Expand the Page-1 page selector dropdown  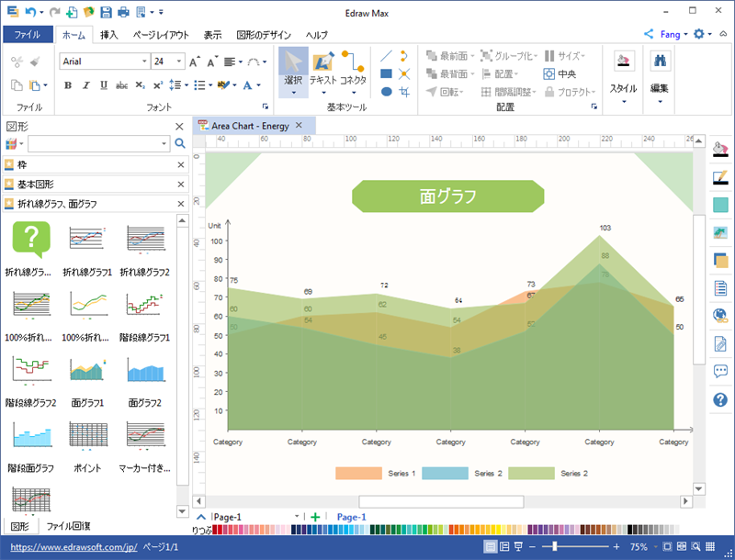point(297,517)
